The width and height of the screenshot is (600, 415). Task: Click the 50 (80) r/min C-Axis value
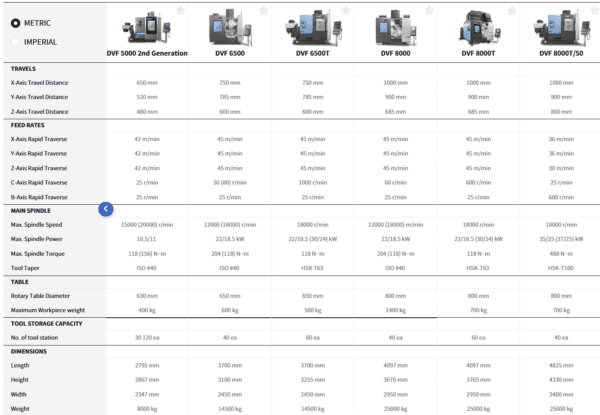[x=230, y=183]
